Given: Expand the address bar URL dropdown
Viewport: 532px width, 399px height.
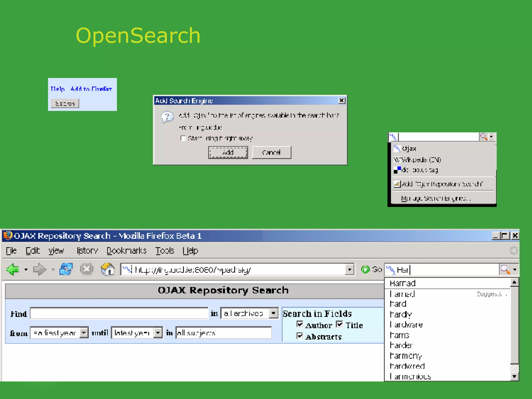Looking at the screenshot, I should click(350, 270).
